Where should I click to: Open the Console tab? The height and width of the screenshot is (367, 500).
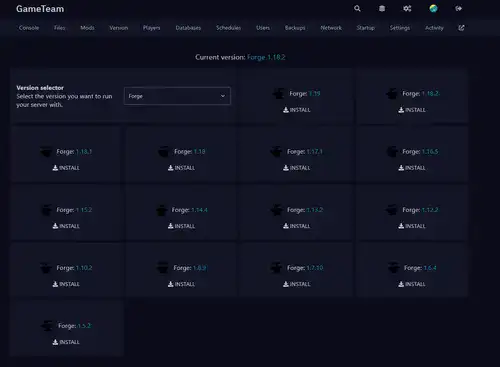pyautogui.click(x=29, y=28)
